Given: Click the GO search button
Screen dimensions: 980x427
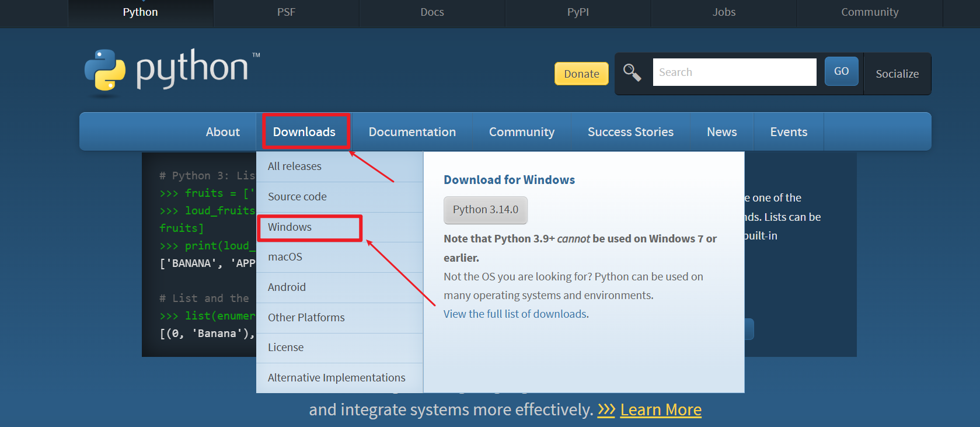Looking at the screenshot, I should coord(841,71).
